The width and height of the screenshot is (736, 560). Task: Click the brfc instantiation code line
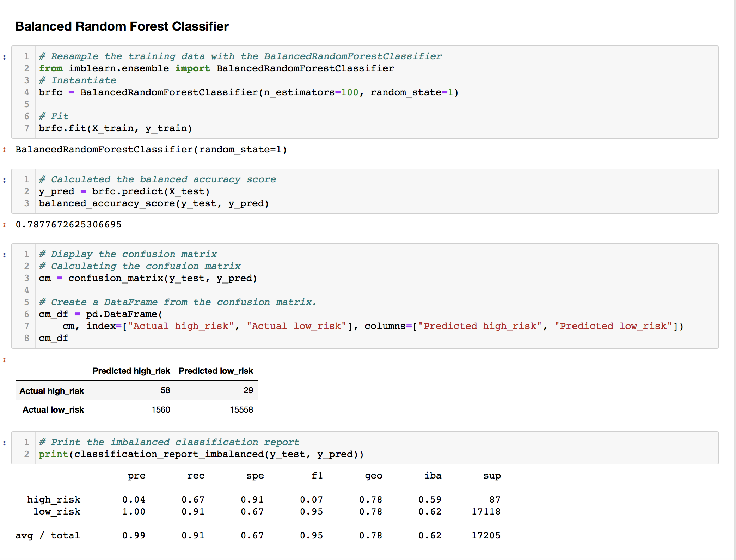click(248, 92)
